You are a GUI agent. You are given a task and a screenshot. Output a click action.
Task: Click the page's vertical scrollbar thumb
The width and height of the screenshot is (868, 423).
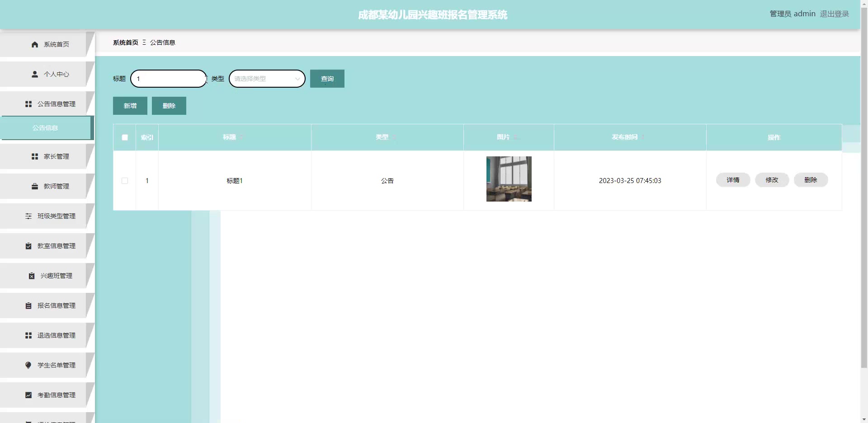864,188
